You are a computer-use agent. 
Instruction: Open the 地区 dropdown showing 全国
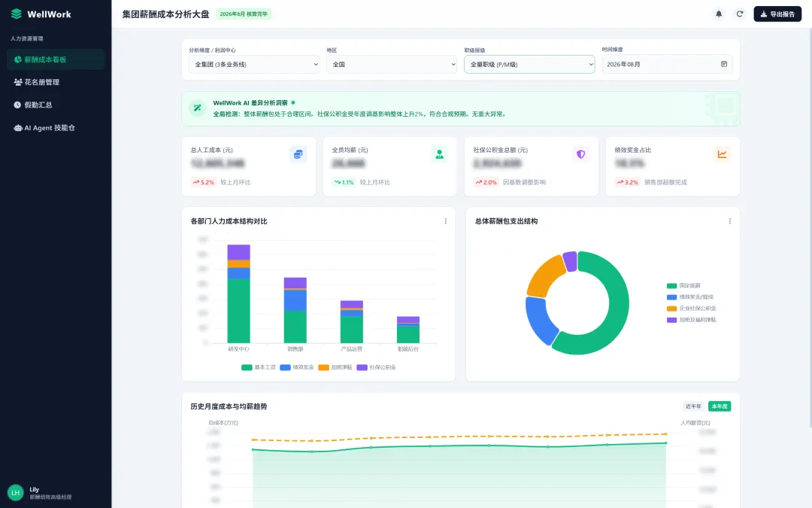click(392, 64)
